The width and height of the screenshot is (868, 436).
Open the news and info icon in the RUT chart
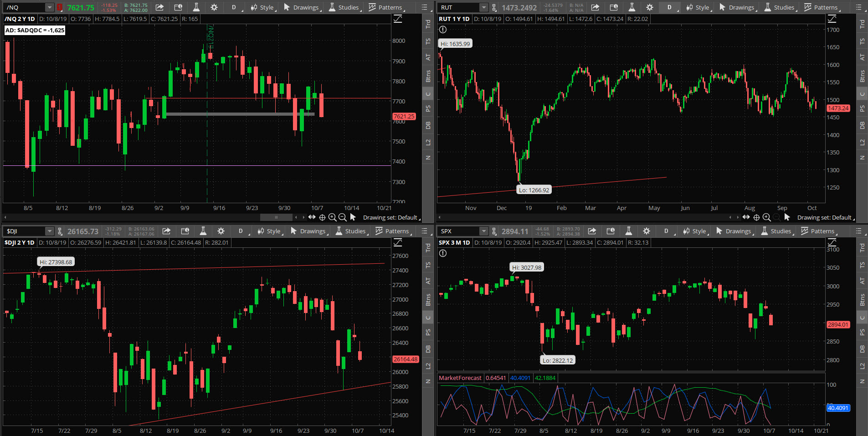(614, 7)
